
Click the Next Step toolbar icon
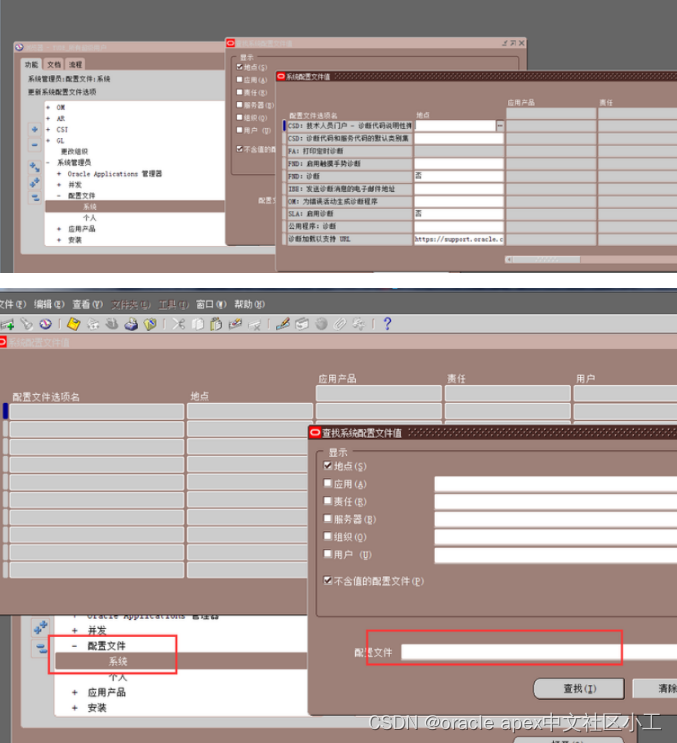pos(93,324)
